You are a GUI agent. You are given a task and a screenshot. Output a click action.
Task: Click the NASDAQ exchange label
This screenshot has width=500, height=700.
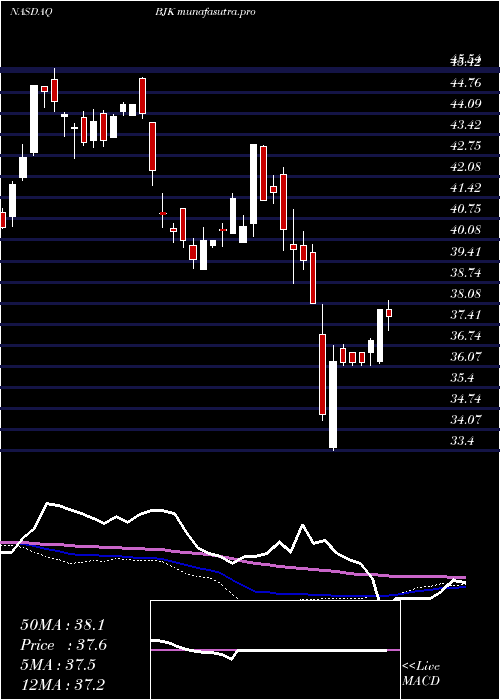[30, 12]
